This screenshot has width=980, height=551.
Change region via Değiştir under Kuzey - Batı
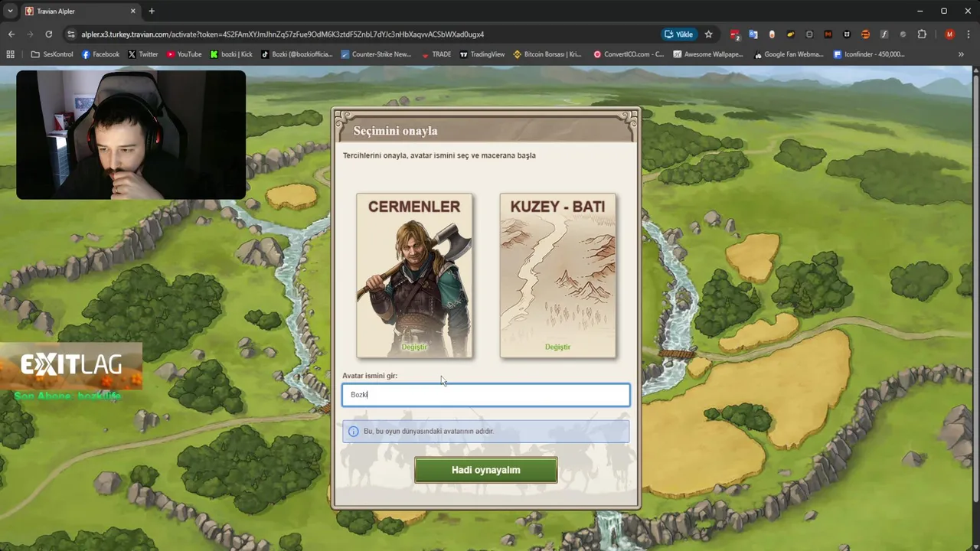pyautogui.click(x=557, y=347)
